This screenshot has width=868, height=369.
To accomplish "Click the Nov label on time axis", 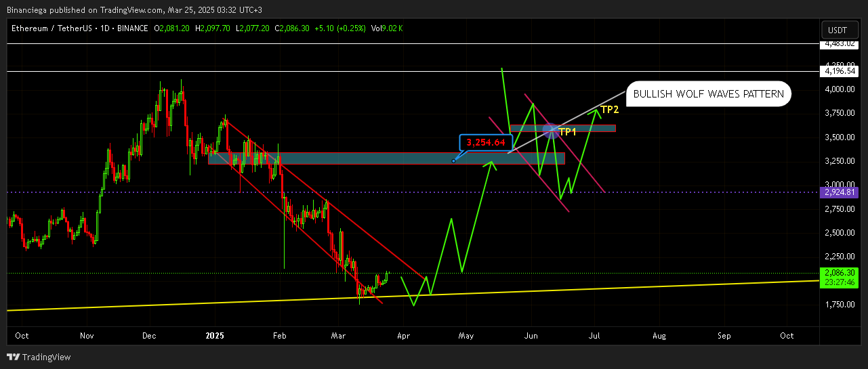I will point(86,335).
